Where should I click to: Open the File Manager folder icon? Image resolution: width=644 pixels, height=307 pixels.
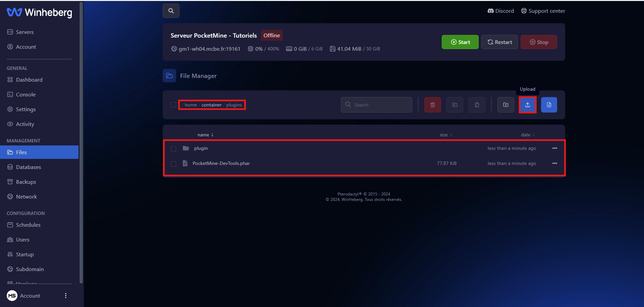[x=169, y=76]
